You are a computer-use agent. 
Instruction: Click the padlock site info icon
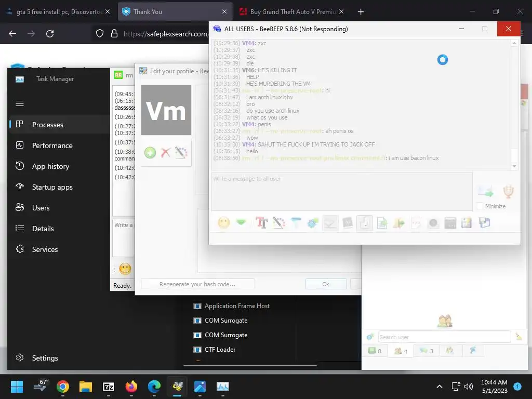click(x=114, y=33)
